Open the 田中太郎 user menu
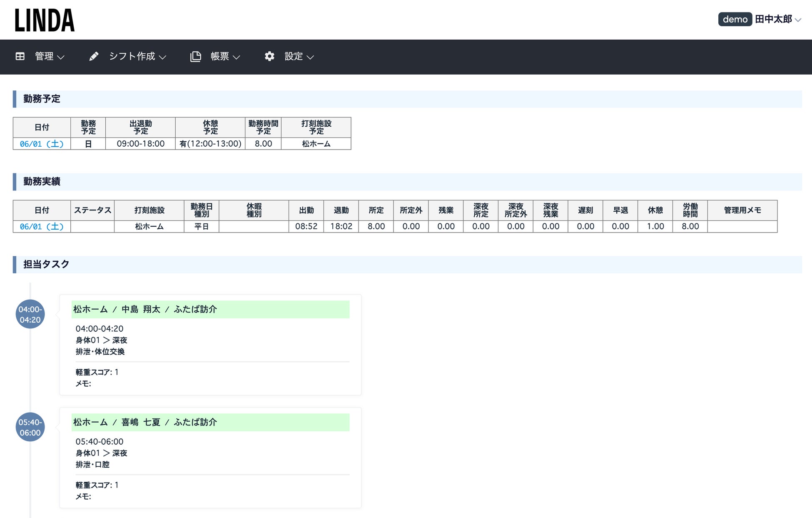812x518 pixels. pyautogui.click(x=773, y=19)
